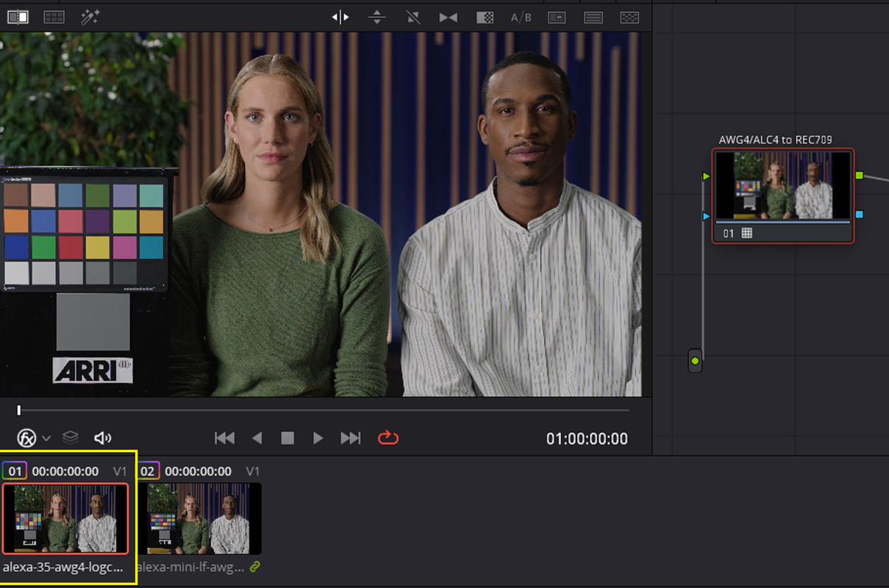Toggle the red loop playback button
889x588 pixels.
pos(388,438)
